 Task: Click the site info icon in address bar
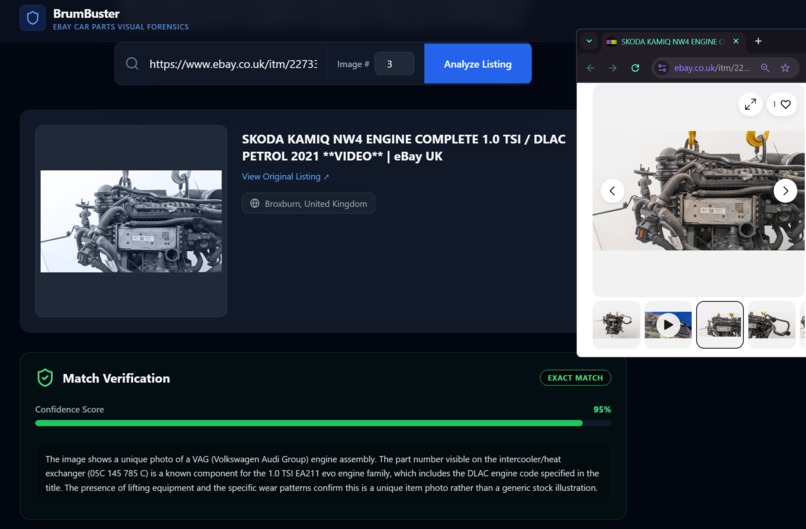coord(662,68)
